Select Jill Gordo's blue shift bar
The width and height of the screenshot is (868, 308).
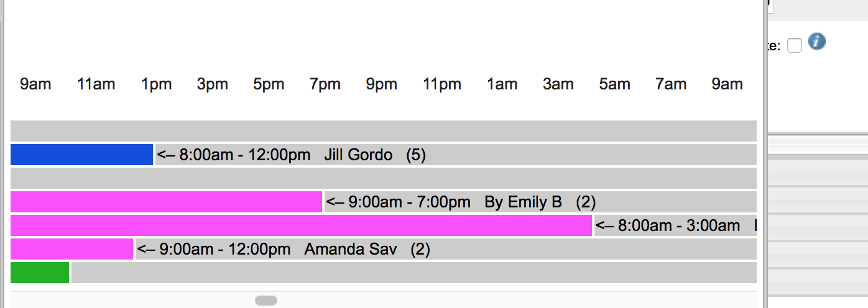[81, 155]
